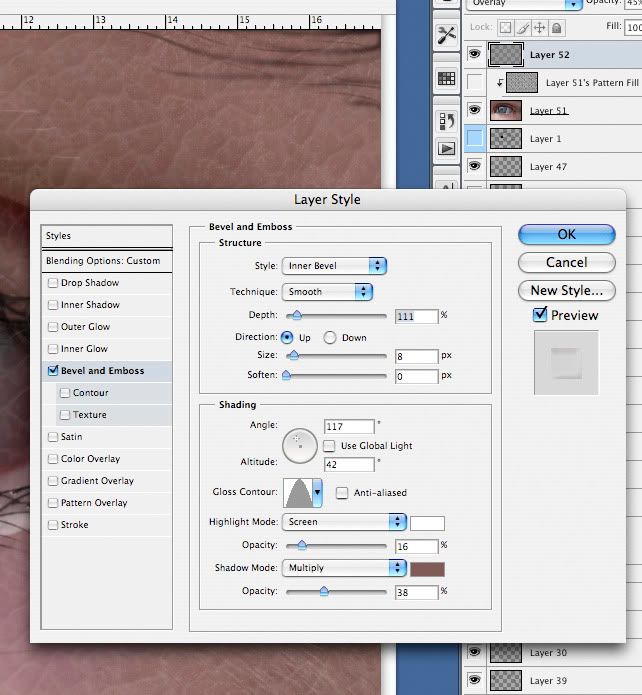642x695 pixels.
Task: Click Layer 51 eye thumbnail
Action: 506,110
